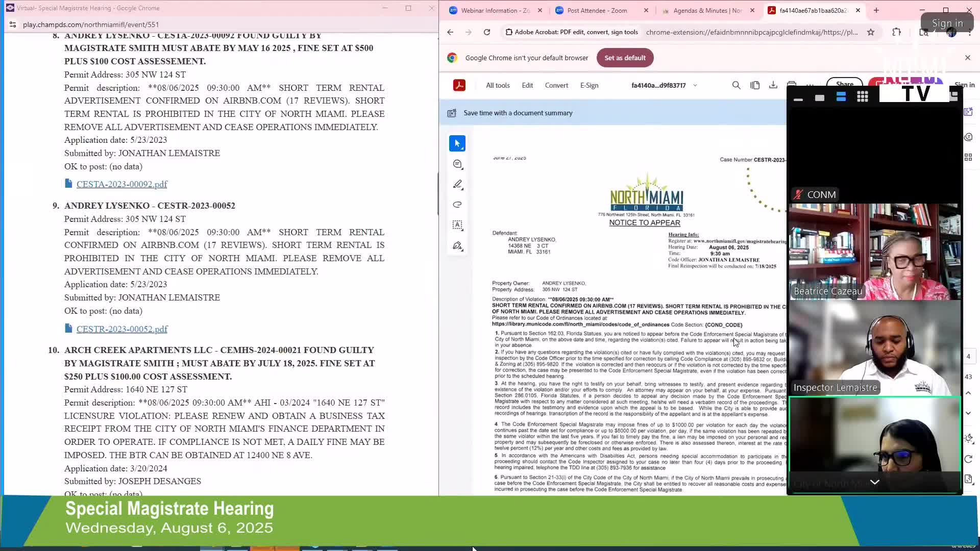
Task: Open the CESTA-2023-00092.pdf link
Action: point(121,184)
